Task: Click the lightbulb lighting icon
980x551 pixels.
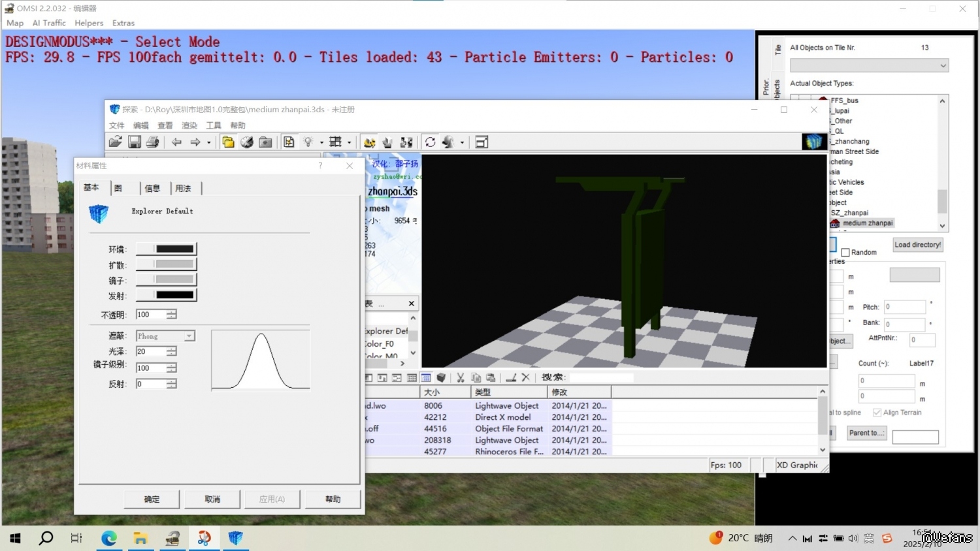Action: [308, 142]
